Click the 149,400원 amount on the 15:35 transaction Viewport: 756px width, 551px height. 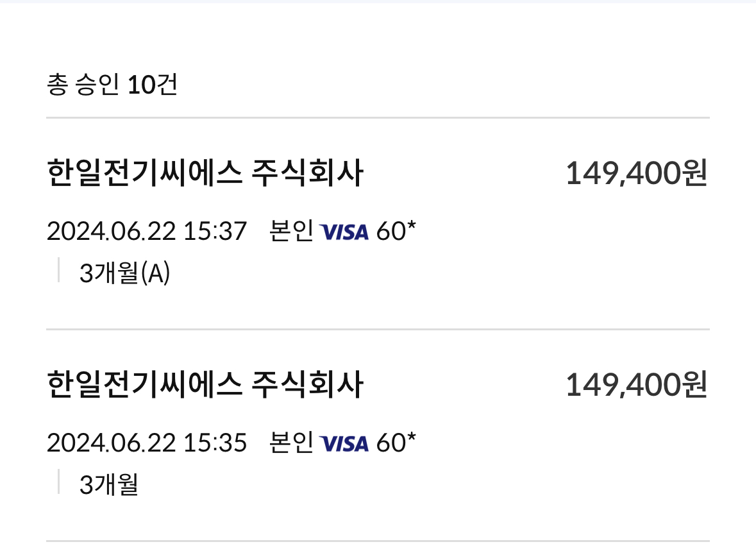point(637,384)
